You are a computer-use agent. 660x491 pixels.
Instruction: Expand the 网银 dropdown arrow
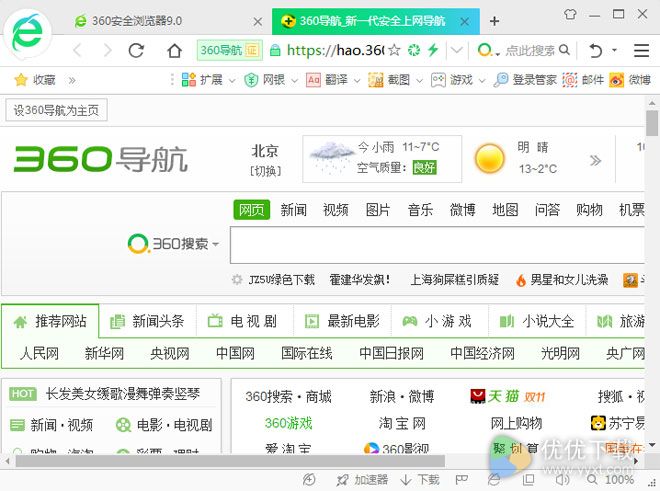(294, 80)
